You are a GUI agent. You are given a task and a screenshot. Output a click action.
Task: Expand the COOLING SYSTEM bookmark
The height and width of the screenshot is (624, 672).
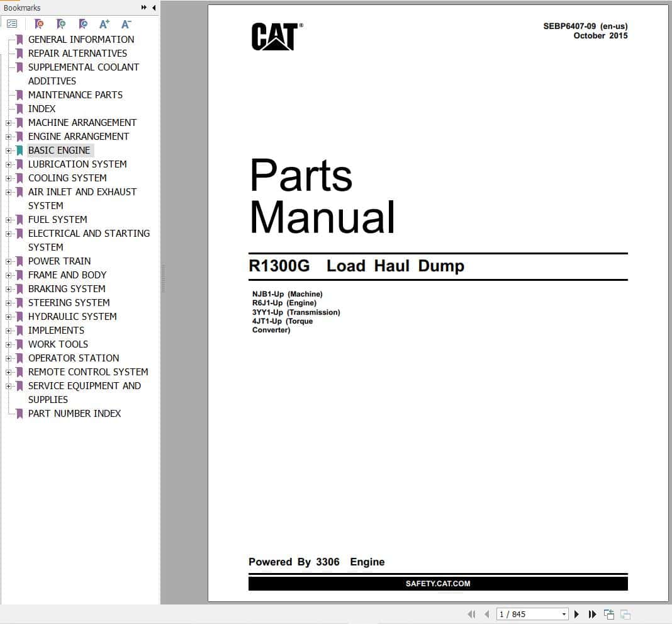tap(8, 178)
